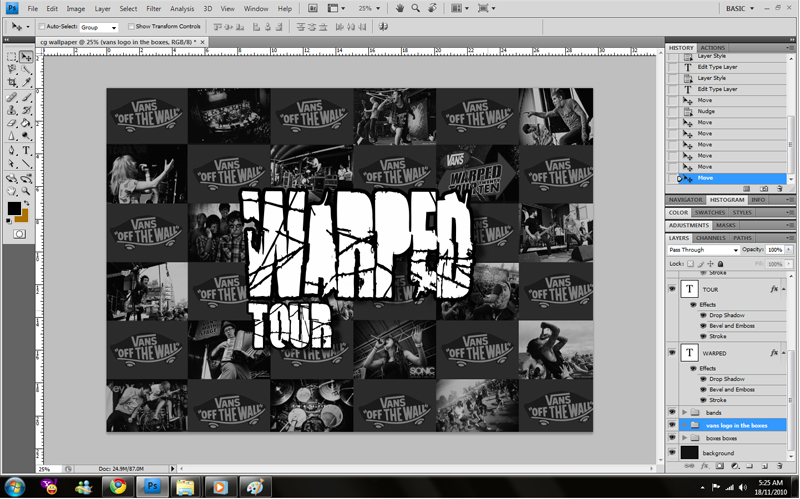The height and width of the screenshot is (499, 800).
Task: Open the Analysis menu
Action: click(182, 9)
